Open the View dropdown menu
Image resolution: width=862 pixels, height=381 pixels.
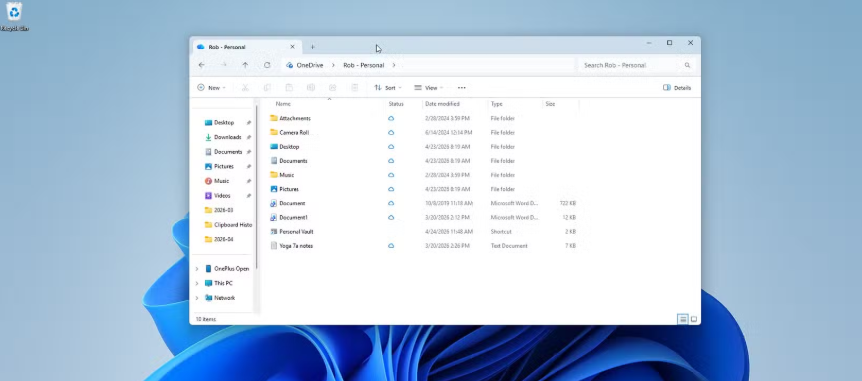pos(429,87)
